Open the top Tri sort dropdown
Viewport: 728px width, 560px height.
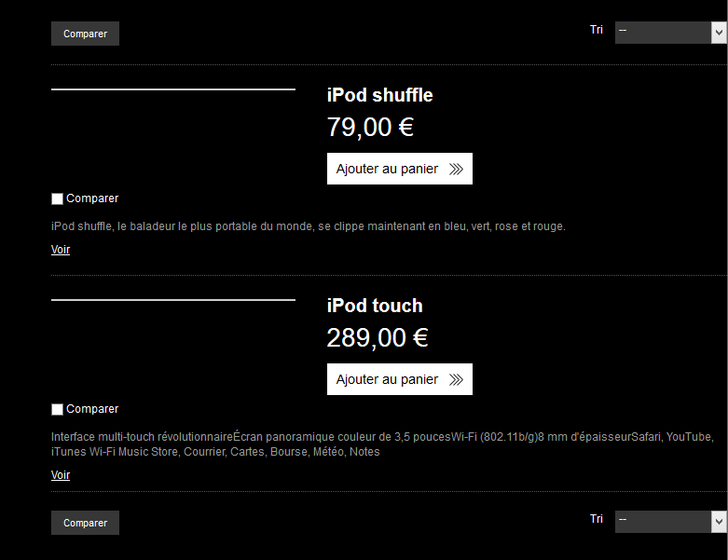click(670, 33)
